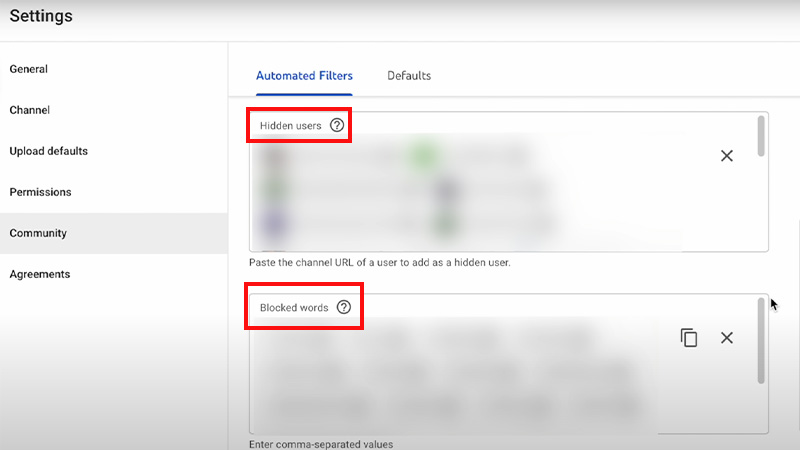800x450 pixels.
Task: Clear hidden users with the X icon
Action: point(727,156)
